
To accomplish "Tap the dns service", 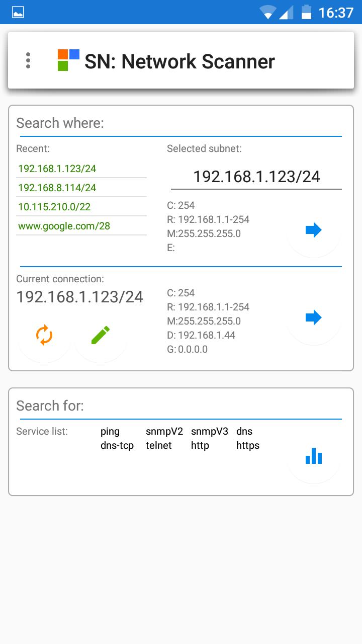I will coord(244,431).
